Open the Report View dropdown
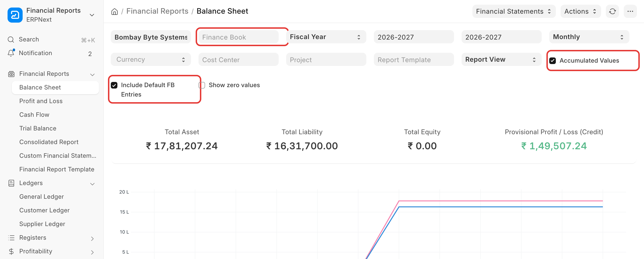The width and height of the screenshot is (644, 259). click(x=501, y=59)
